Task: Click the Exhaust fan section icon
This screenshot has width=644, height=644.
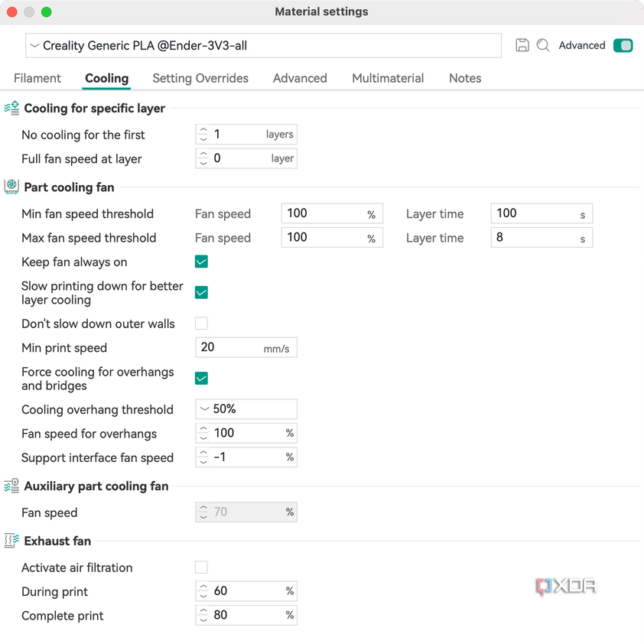Action: pyautogui.click(x=11, y=541)
